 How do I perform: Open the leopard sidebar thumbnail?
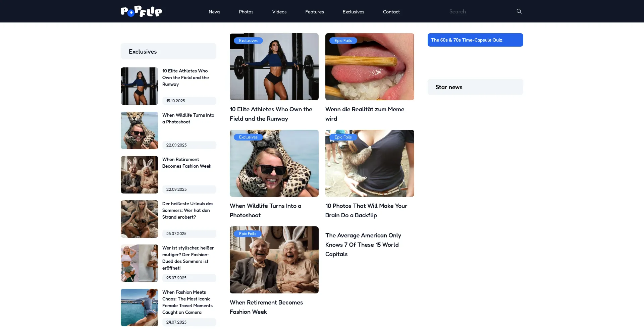pos(140,130)
